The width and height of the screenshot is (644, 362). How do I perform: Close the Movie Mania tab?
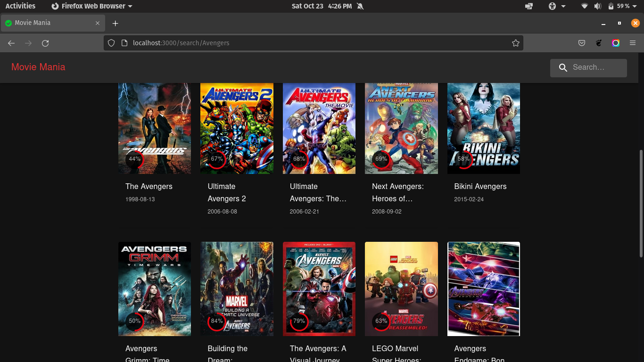coord(98,23)
